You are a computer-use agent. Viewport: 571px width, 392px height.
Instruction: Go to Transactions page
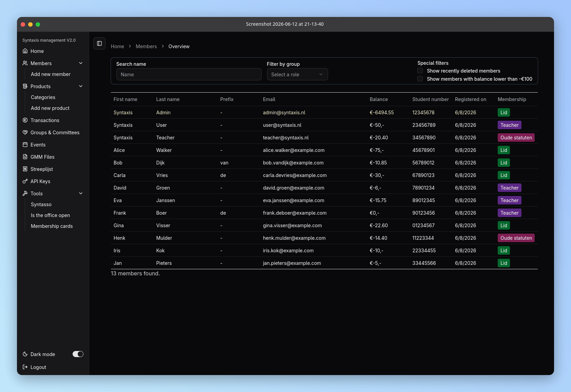coord(45,120)
